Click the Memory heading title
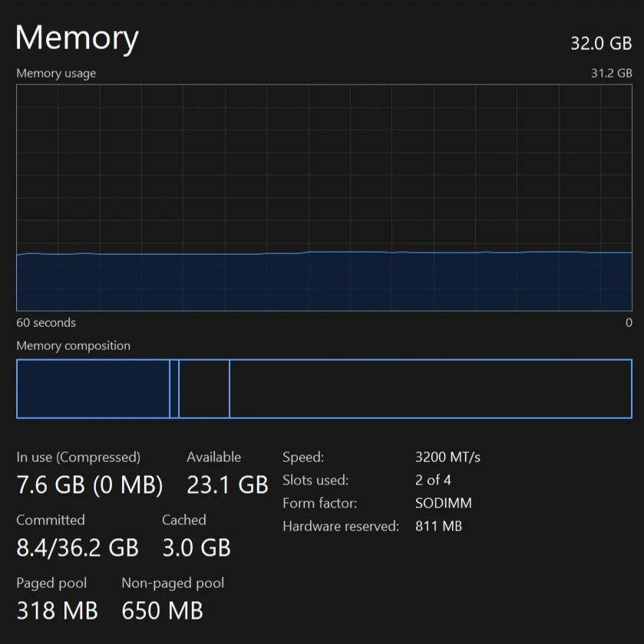This screenshot has width=644, height=644. pyautogui.click(x=77, y=38)
